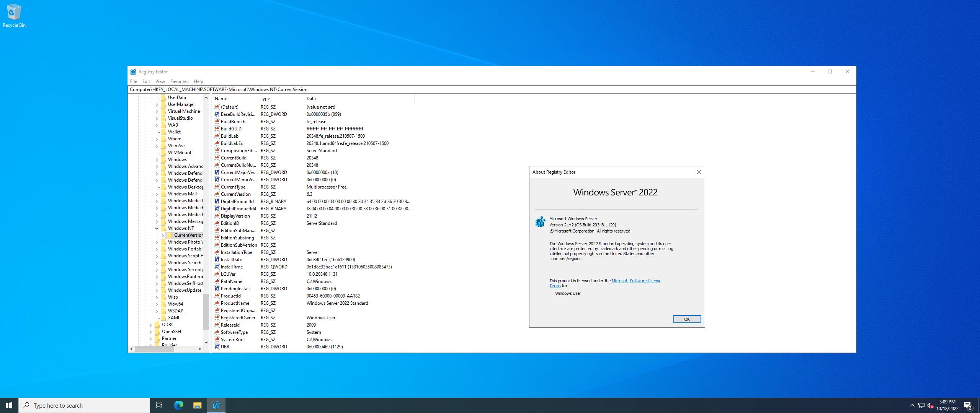The image size is (980, 413).
Task: Click the DigitalProductId binary value icon
Action: [x=217, y=201]
